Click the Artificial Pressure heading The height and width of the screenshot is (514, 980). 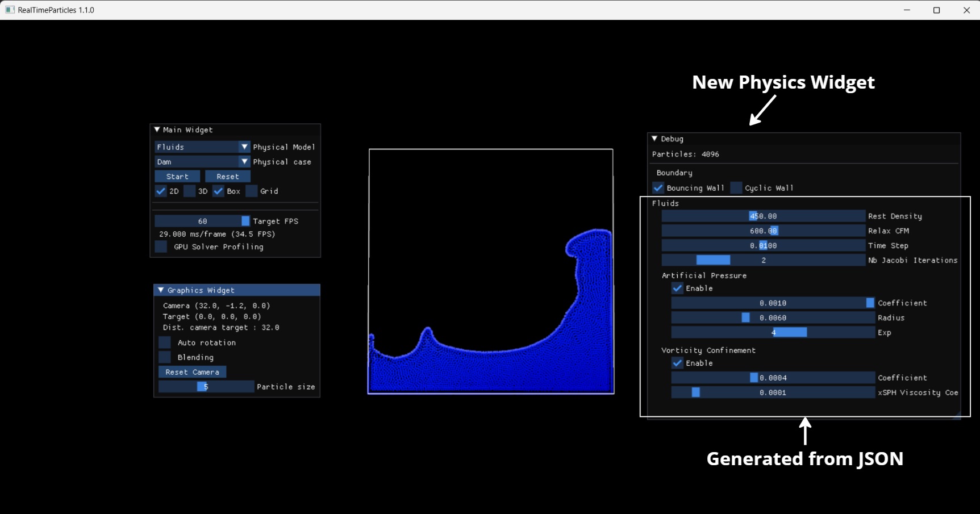(704, 275)
